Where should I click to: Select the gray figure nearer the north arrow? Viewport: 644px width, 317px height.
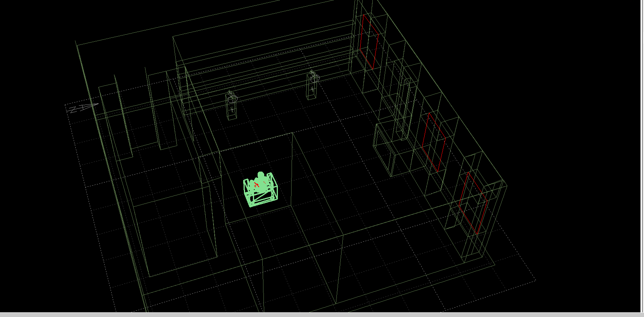click(232, 104)
